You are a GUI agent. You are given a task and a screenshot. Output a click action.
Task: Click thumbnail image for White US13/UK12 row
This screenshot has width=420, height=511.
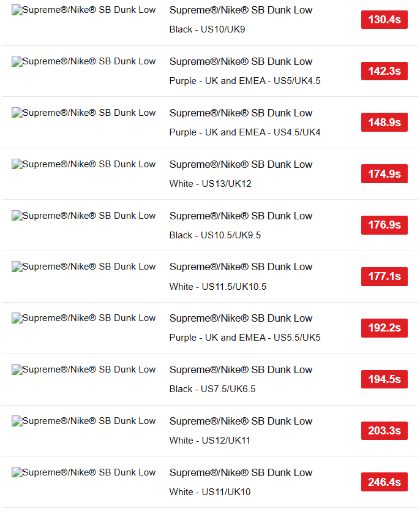tap(83, 164)
